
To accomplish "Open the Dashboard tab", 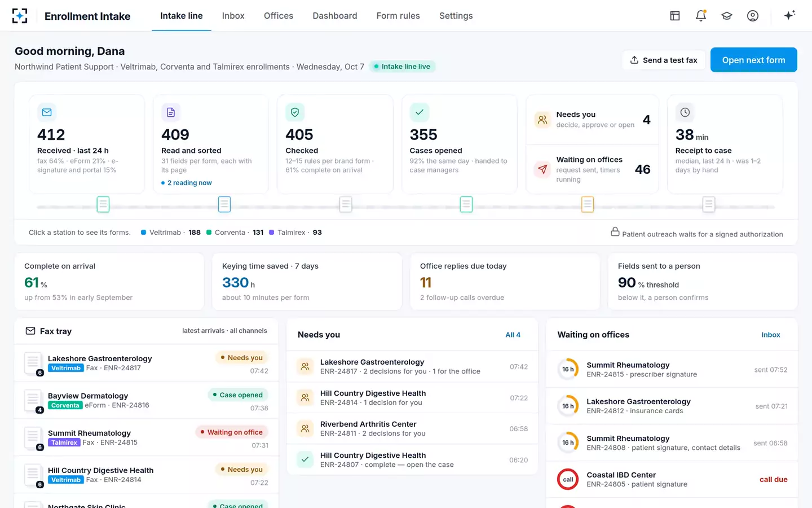I will click(335, 16).
